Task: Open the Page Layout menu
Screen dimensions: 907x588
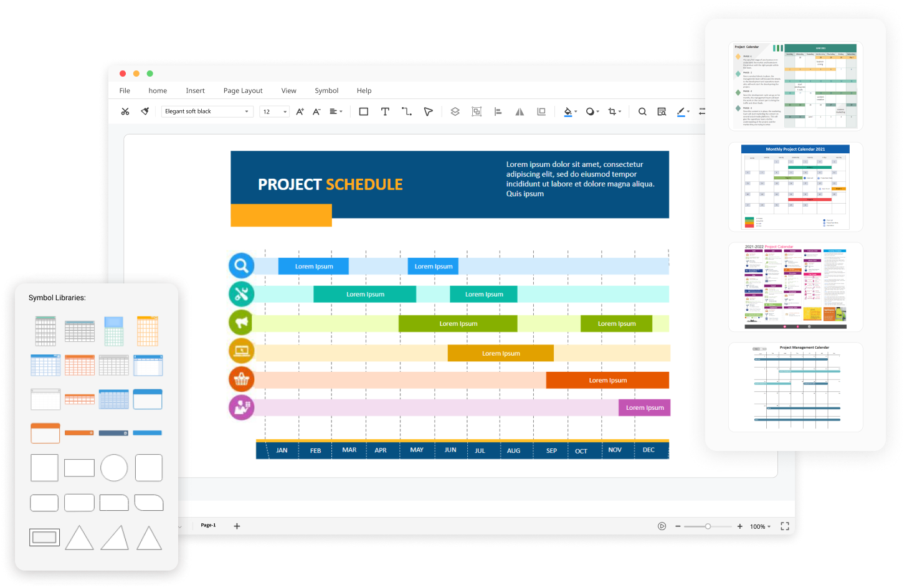Action: pyautogui.click(x=243, y=91)
